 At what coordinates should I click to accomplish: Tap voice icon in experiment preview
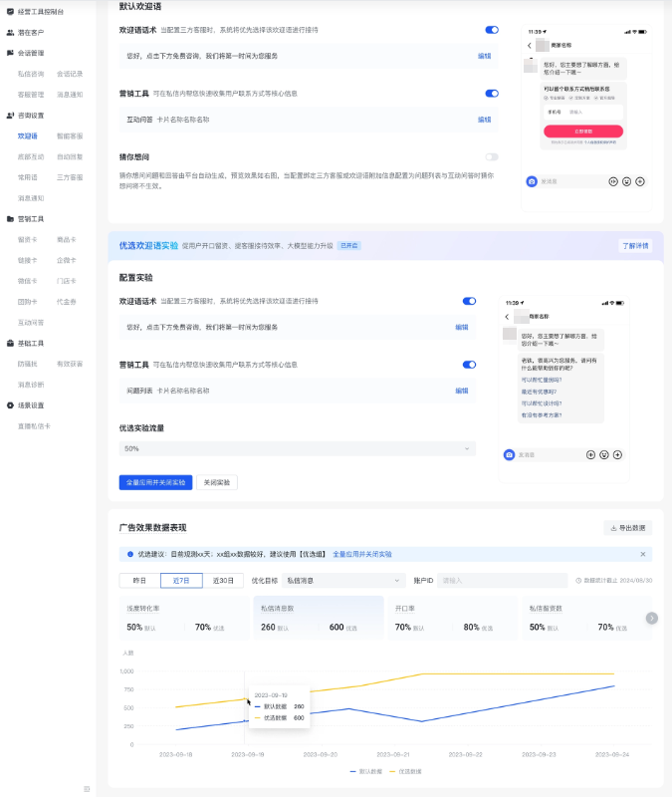click(590, 455)
